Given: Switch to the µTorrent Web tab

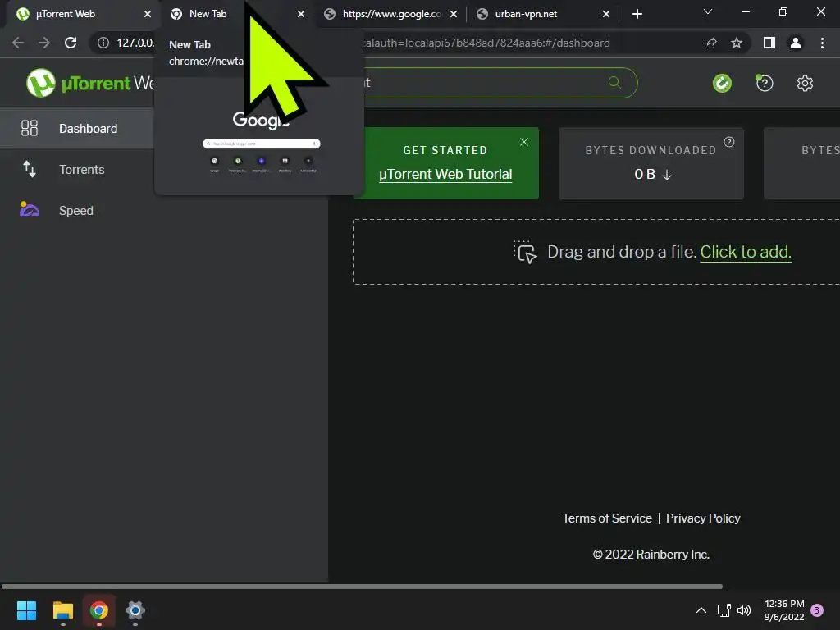Looking at the screenshot, I should coord(80,14).
